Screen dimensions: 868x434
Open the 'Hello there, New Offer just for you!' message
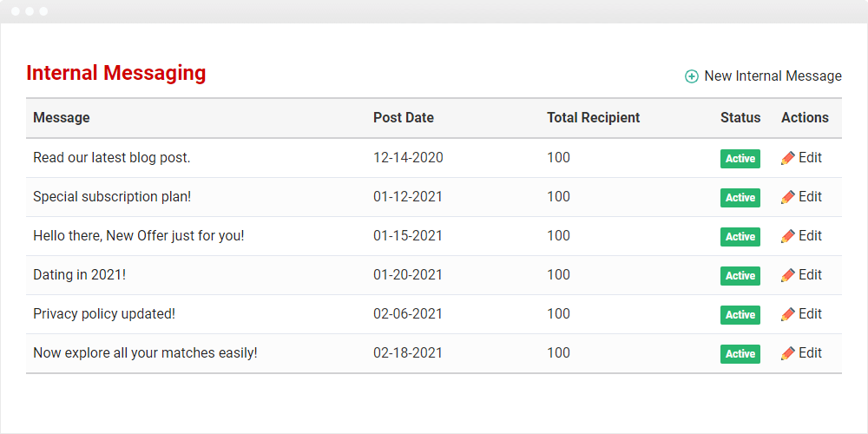tap(138, 236)
